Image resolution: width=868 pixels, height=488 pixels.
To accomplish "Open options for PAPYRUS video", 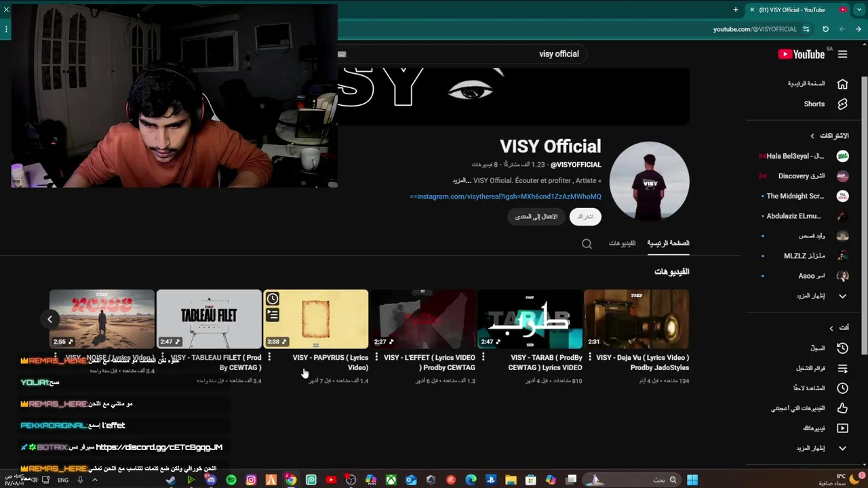I will tap(269, 357).
